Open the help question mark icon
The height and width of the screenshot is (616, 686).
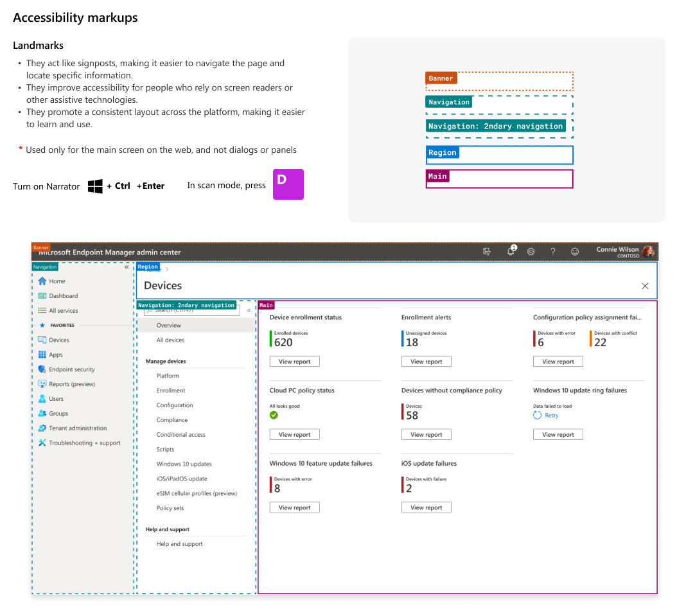[553, 252]
